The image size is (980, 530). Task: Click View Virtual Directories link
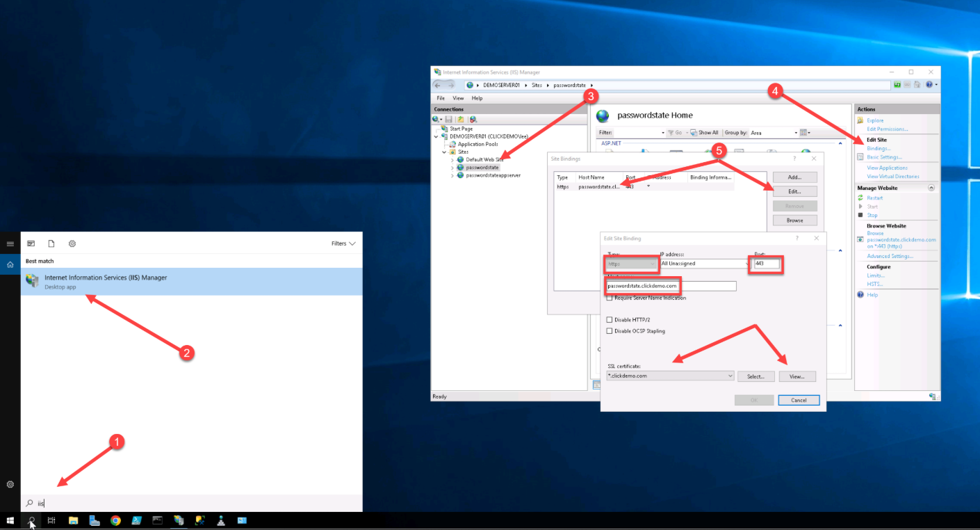point(893,177)
